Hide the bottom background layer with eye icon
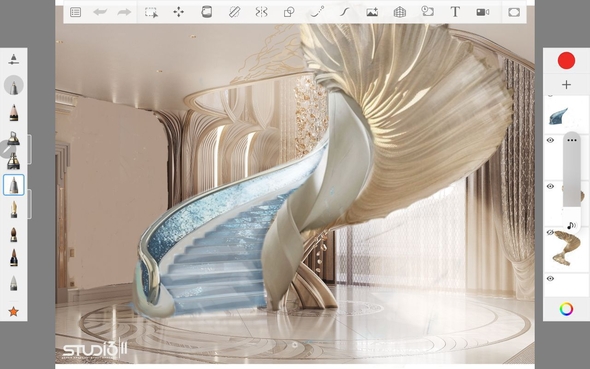The width and height of the screenshot is (590, 369). click(x=550, y=278)
